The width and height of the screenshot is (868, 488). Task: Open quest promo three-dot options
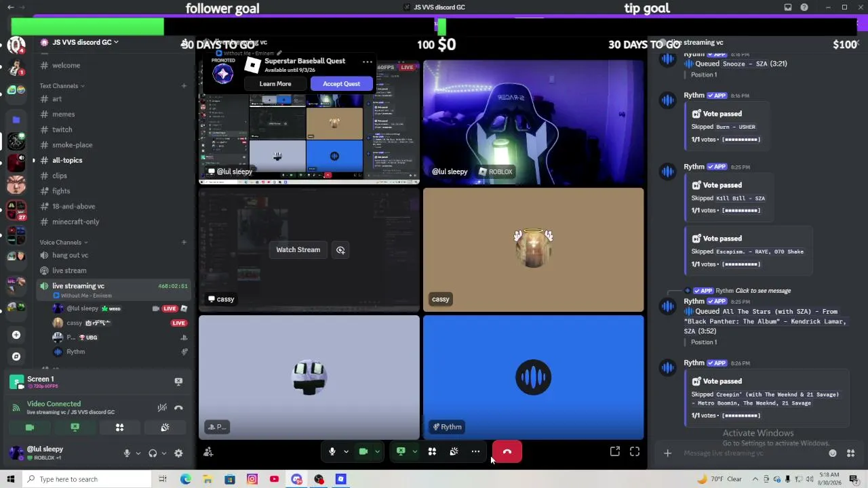[367, 62]
